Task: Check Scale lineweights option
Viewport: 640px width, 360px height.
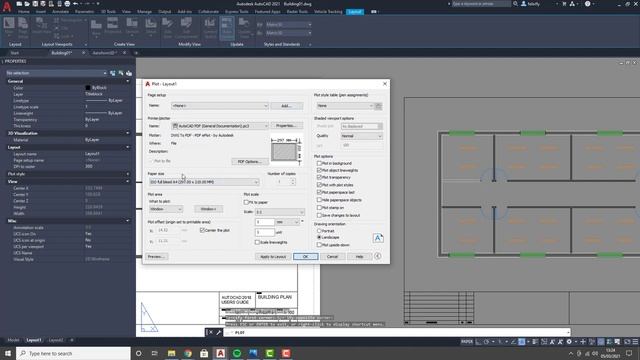Action: coord(257,242)
